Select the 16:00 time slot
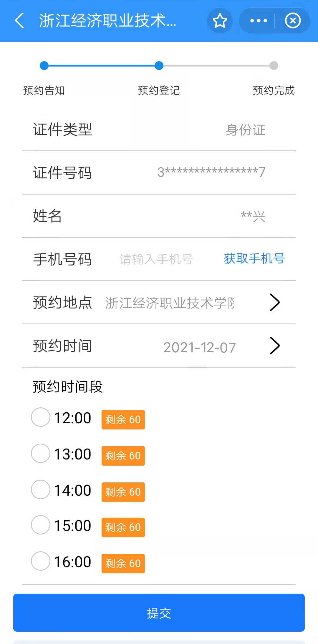The width and height of the screenshot is (318, 644). [41, 561]
